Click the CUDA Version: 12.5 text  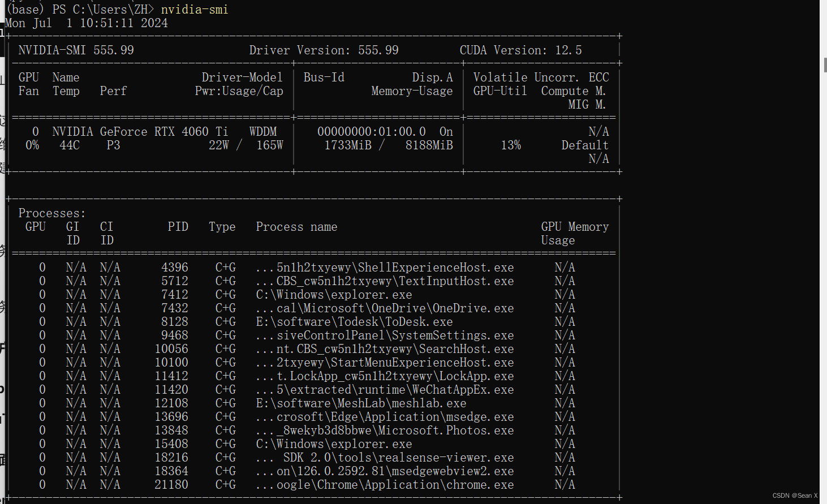pos(521,50)
